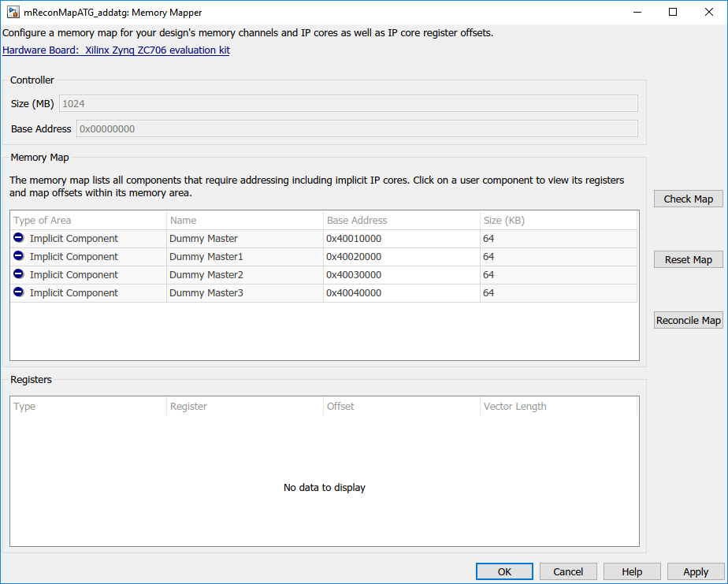The width and height of the screenshot is (728, 584).
Task: Confirm the dialog with OK
Action: pyautogui.click(x=504, y=572)
